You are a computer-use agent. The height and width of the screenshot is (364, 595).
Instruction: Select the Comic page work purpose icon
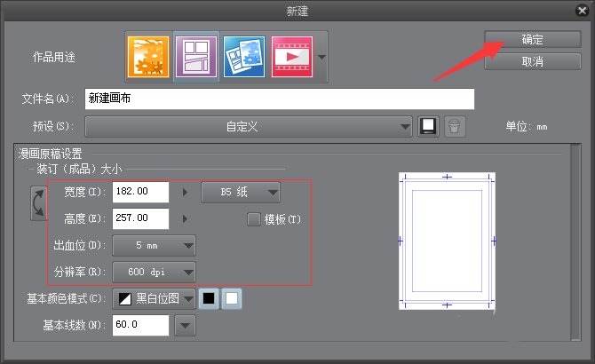pos(196,57)
